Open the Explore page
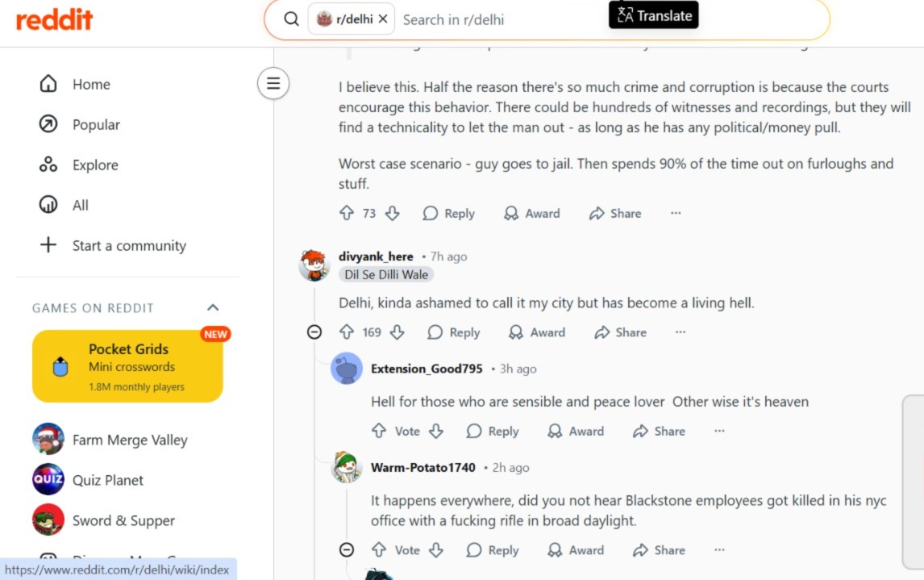 (x=94, y=165)
